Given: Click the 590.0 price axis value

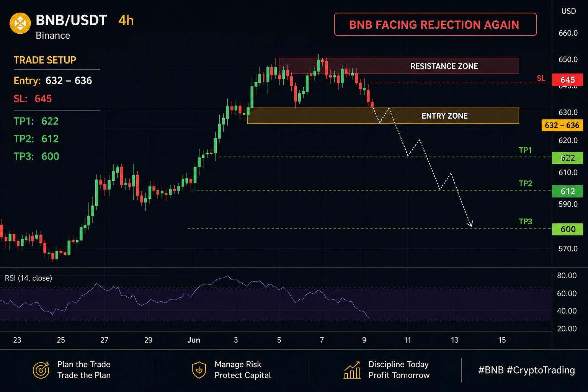Looking at the screenshot, I should 568,204.
